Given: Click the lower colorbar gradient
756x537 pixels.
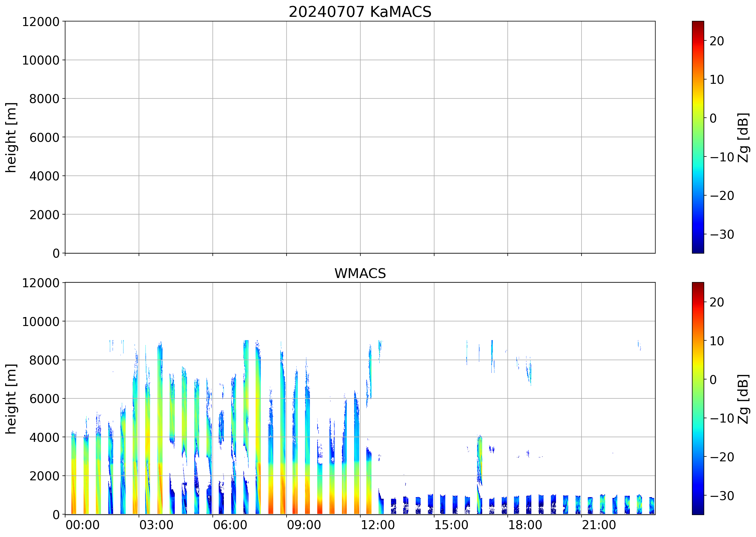Looking at the screenshot, I should coord(698,398).
